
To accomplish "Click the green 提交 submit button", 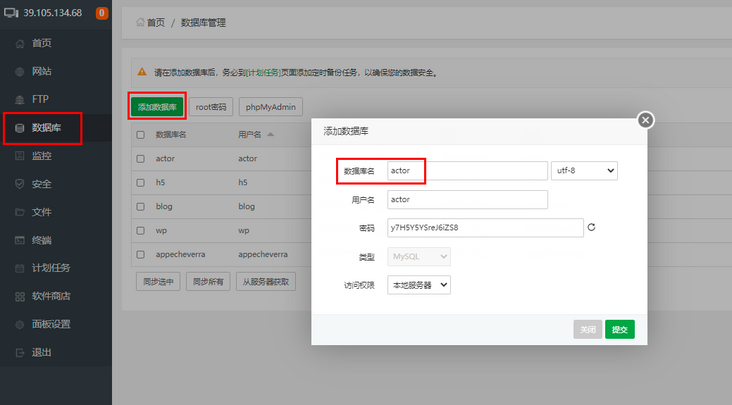I will coord(620,329).
